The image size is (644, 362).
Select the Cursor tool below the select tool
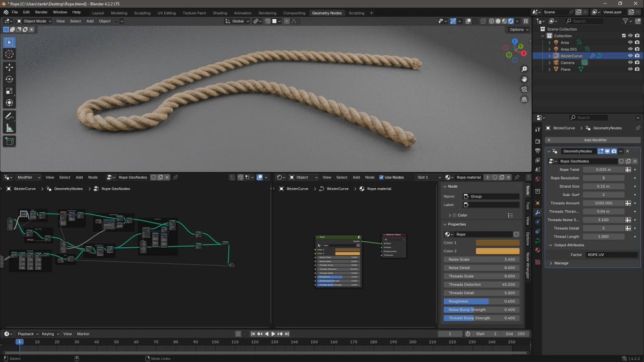[x=9, y=54]
